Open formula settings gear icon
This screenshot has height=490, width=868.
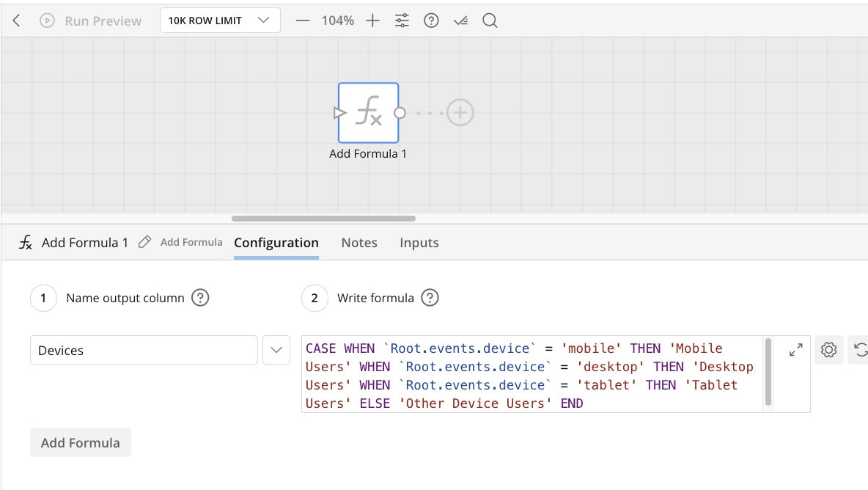pyautogui.click(x=828, y=350)
